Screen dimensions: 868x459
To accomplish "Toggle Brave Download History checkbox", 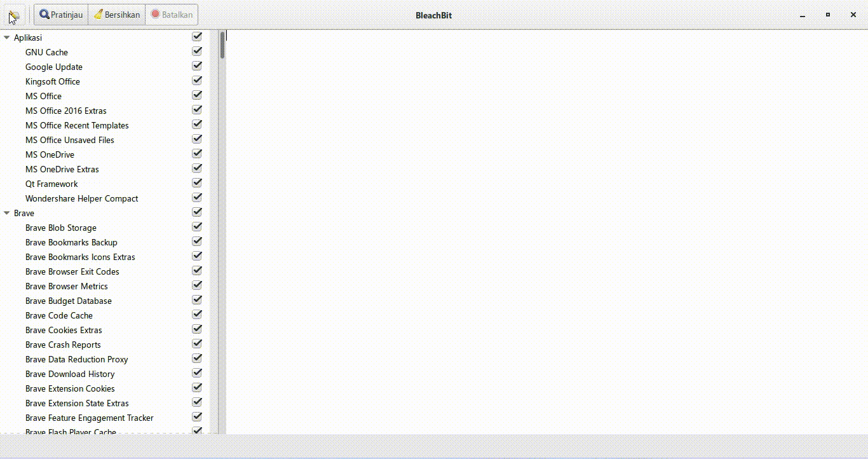I will click(197, 373).
